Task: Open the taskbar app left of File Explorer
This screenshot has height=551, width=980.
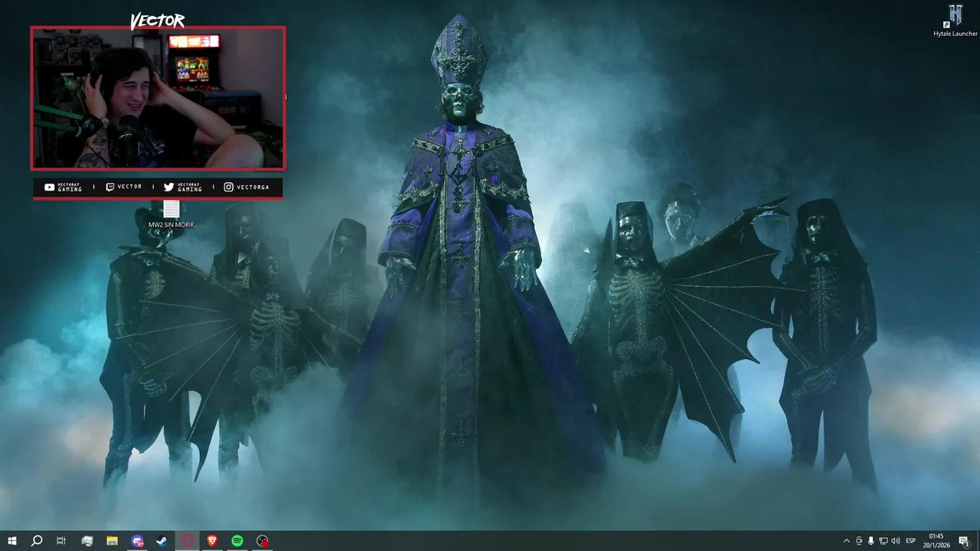Action: point(87,541)
